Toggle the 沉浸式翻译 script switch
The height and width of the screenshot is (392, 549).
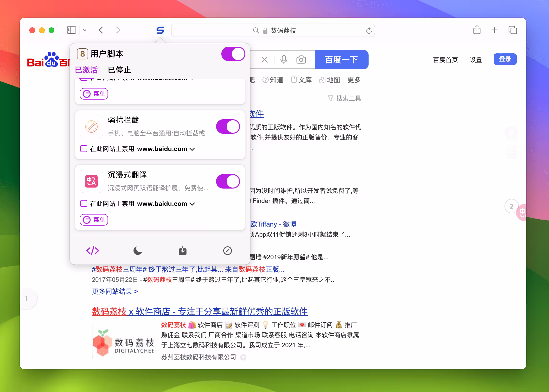tap(228, 181)
